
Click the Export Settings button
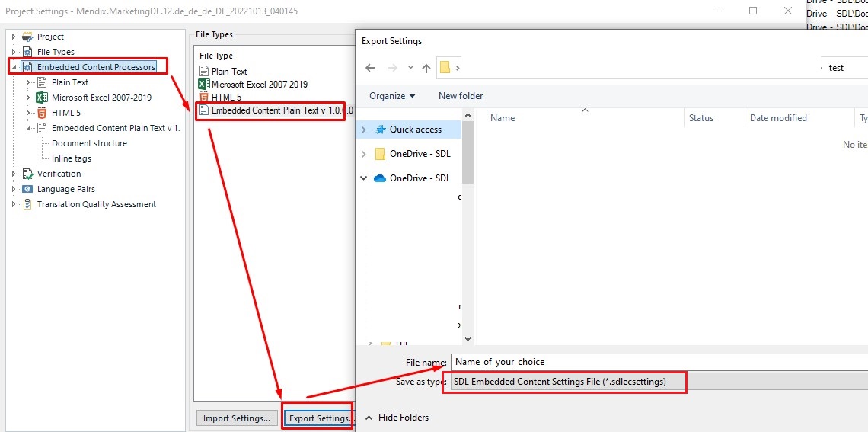(x=319, y=418)
